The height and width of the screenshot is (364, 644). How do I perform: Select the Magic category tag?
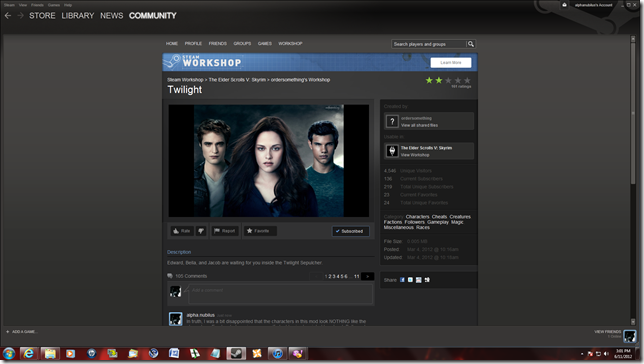(x=457, y=222)
